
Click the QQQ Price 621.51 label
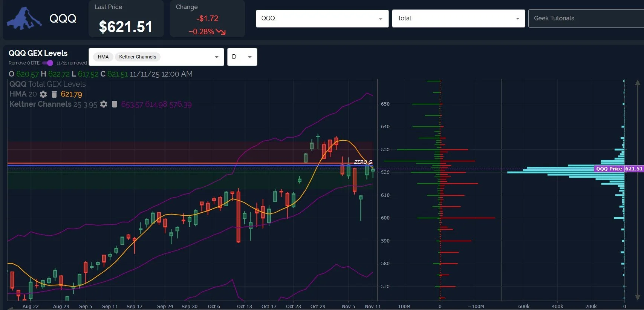pyautogui.click(x=619, y=169)
